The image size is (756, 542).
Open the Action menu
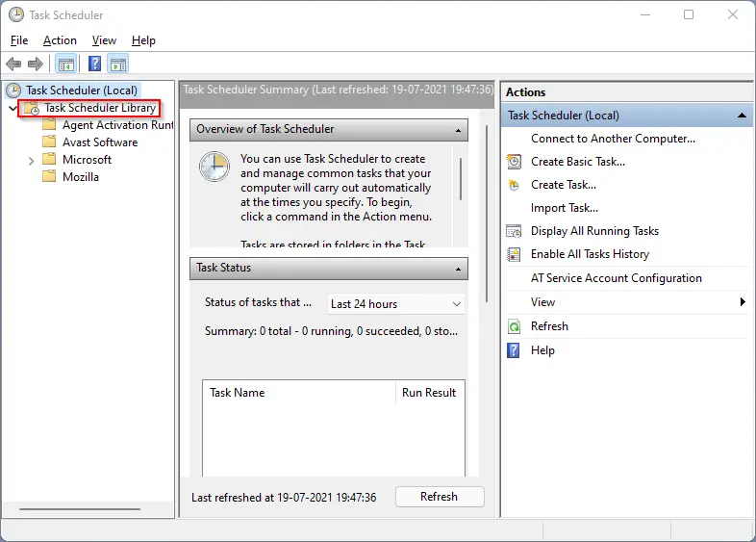tap(60, 40)
